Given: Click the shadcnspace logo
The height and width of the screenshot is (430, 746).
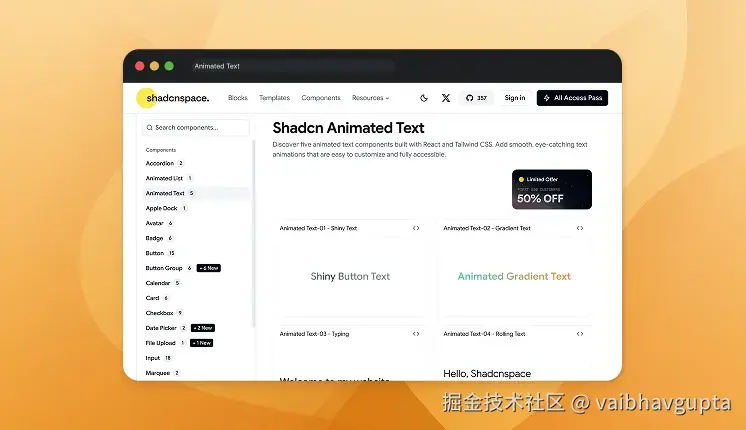Looking at the screenshot, I should click(173, 98).
